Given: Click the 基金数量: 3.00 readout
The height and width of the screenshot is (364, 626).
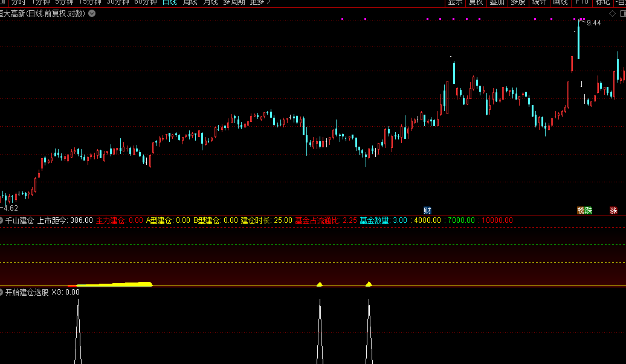Looking at the screenshot, I should click(383, 220).
